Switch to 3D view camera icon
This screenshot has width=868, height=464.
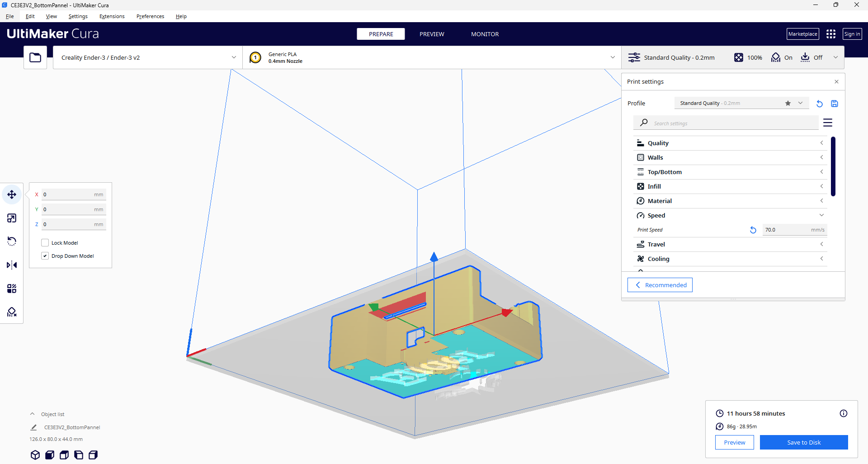click(x=35, y=455)
